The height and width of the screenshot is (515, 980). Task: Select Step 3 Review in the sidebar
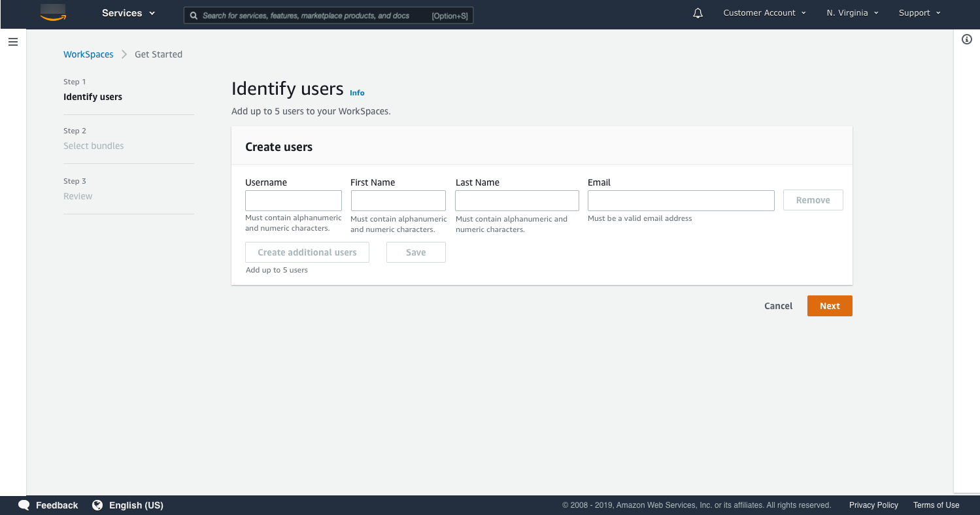tap(78, 195)
